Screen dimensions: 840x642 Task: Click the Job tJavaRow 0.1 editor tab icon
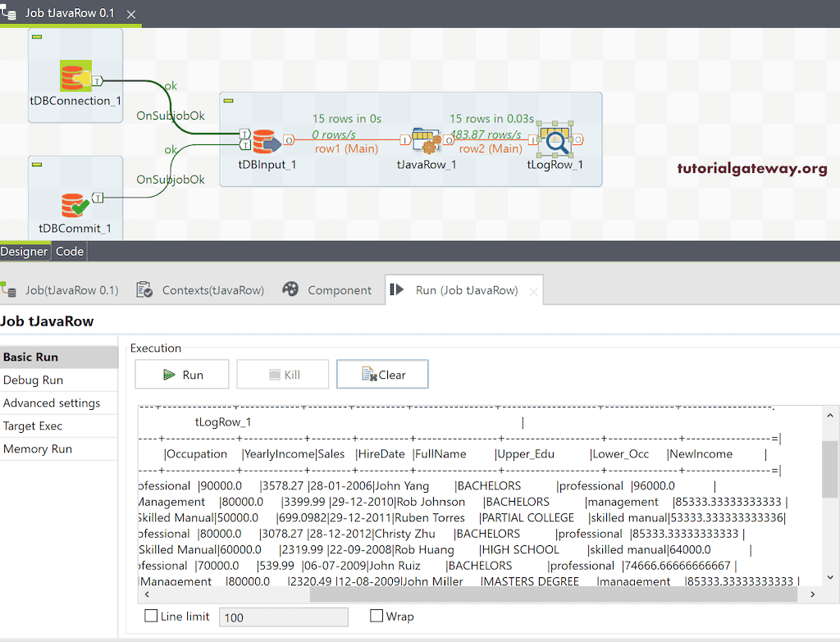[x=8, y=11]
